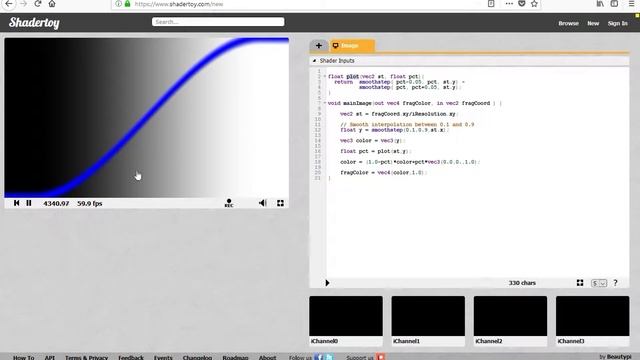The width and height of the screenshot is (640, 360).
Task: Click the Shadertoy search box
Action: pyautogui.click(x=218, y=22)
